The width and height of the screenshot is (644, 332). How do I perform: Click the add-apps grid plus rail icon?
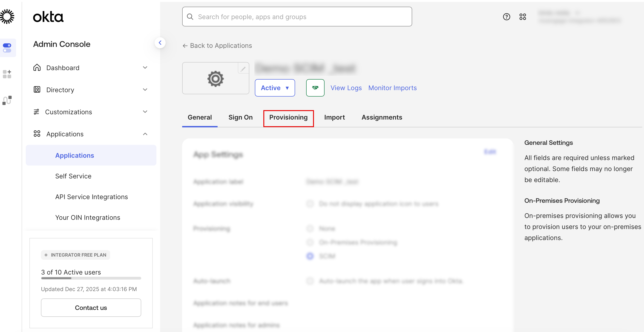point(7,74)
